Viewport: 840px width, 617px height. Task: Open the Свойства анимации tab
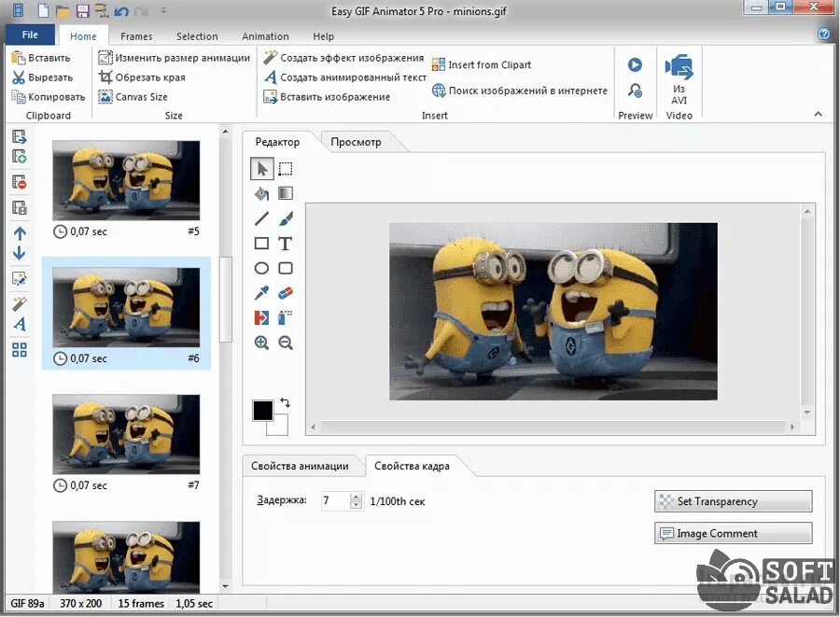point(300,466)
